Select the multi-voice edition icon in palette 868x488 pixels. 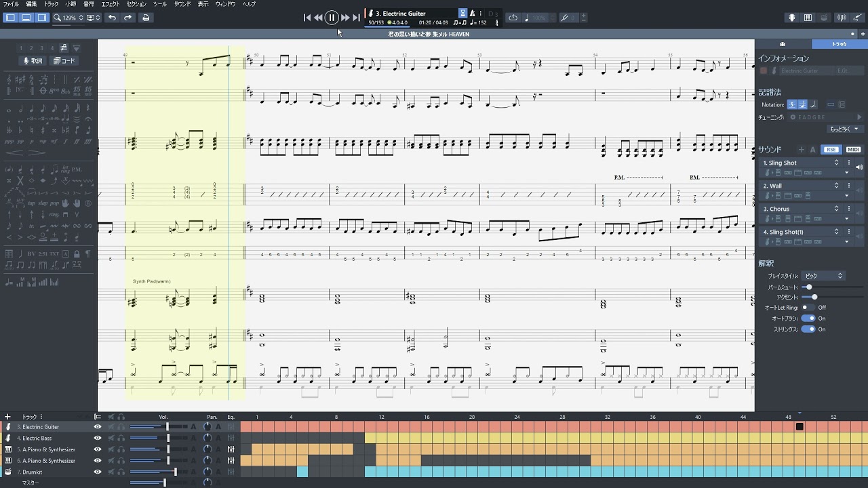(x=64, y=48)
